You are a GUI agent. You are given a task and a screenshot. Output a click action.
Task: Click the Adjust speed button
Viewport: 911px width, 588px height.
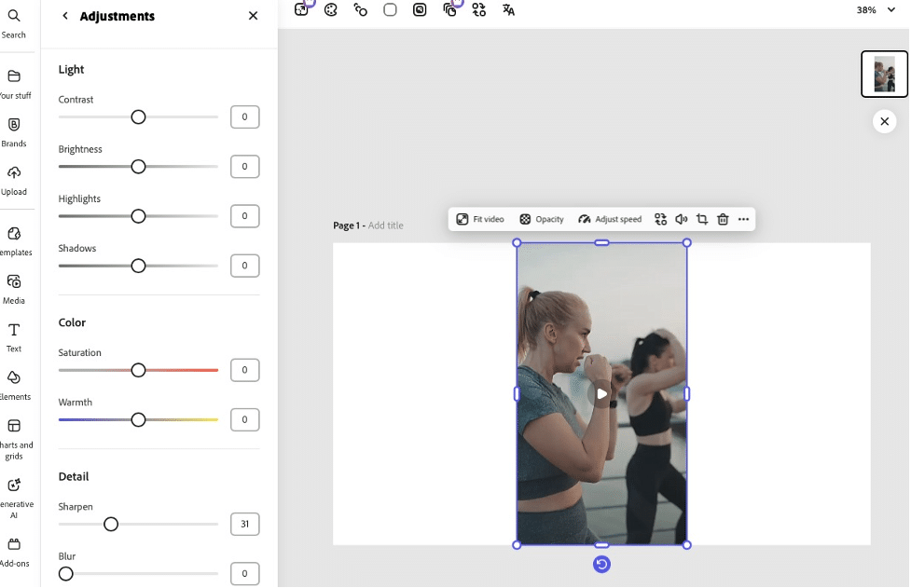pos(610,219)
